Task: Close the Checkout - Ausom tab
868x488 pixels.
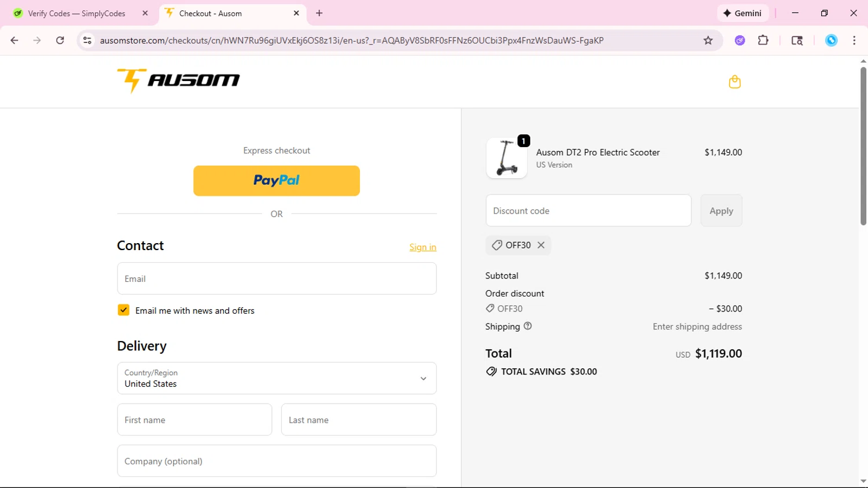Action: tap(296, 13)
